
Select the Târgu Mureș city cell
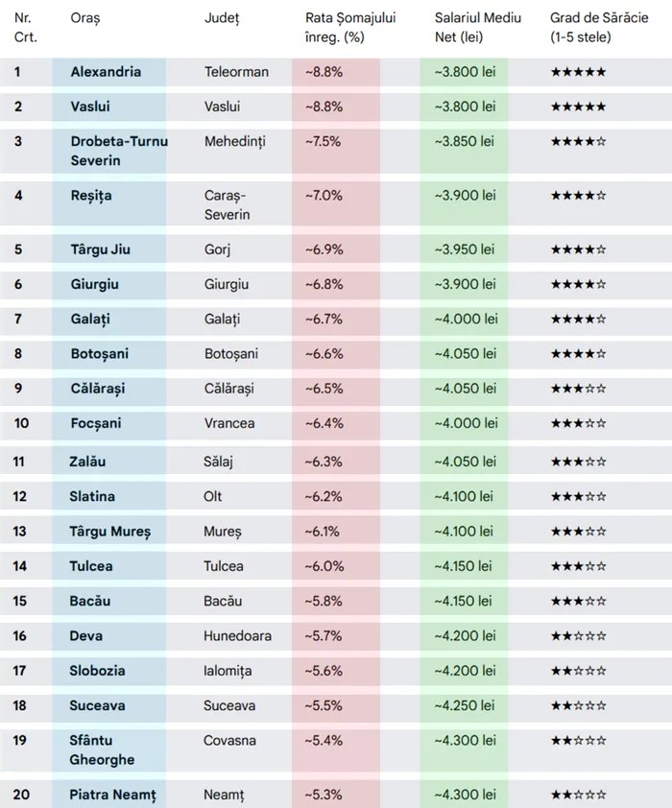tap(110, 532)
